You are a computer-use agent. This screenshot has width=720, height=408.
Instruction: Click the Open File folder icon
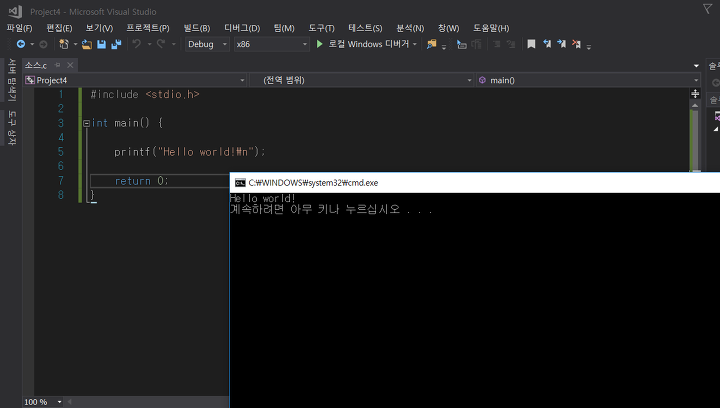point(87,44)
